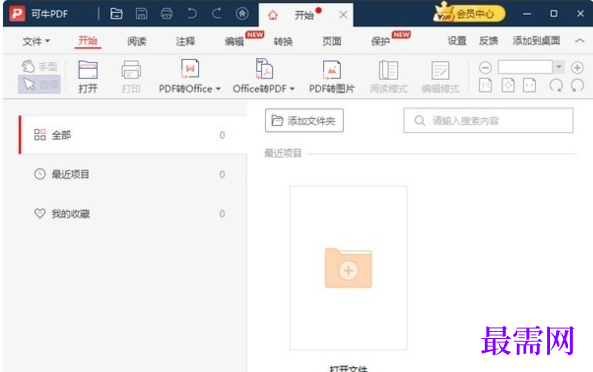Click the undo arrow in title bar
The width and height of the screenshot is (593, 372).
(x=192, y=14)
